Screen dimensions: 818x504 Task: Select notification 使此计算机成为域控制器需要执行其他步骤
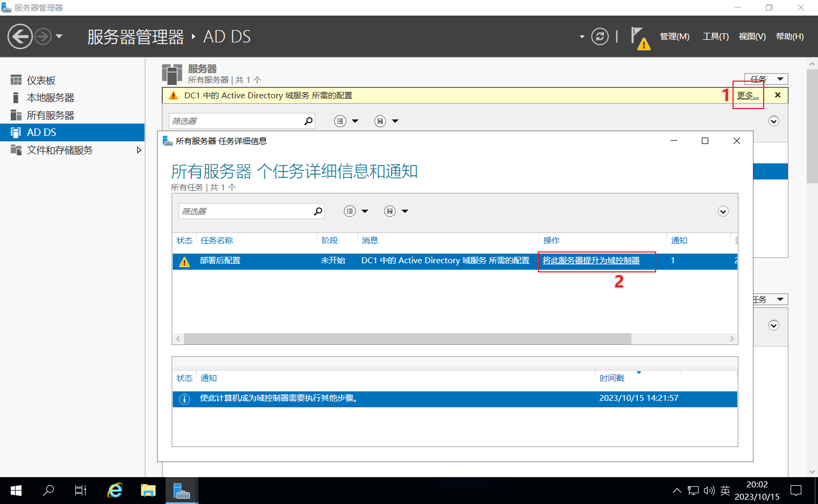(x=455, y=399)
